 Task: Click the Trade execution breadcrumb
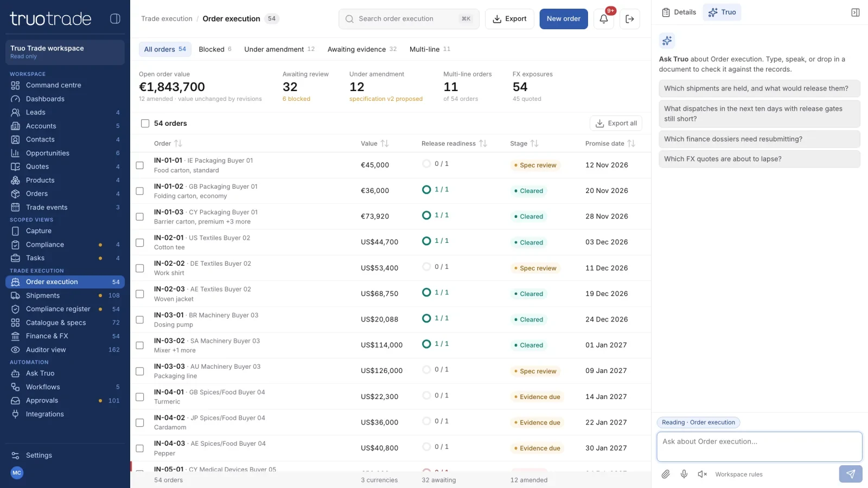coord(167,19)
